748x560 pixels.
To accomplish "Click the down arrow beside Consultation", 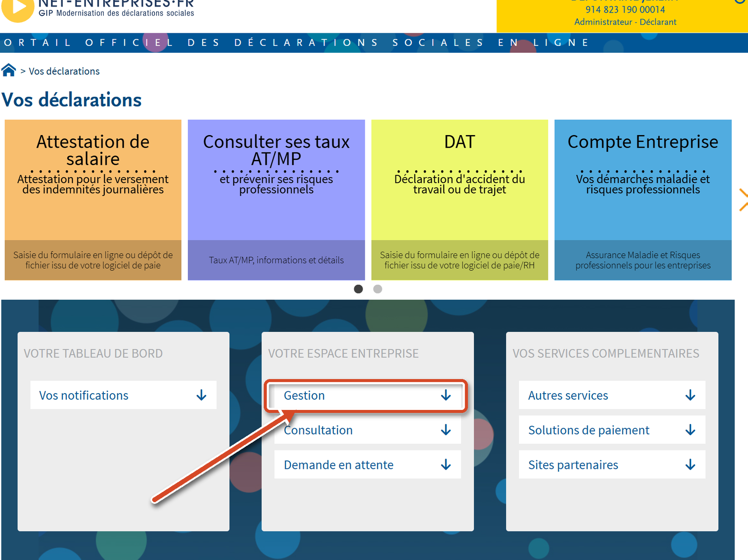I will tap(446, 430).
